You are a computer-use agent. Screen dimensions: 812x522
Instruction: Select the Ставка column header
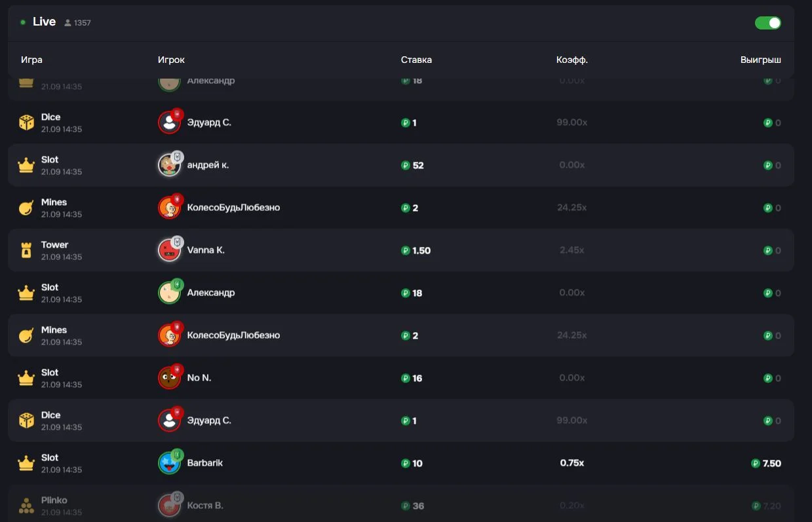click(x=416, y=60)
